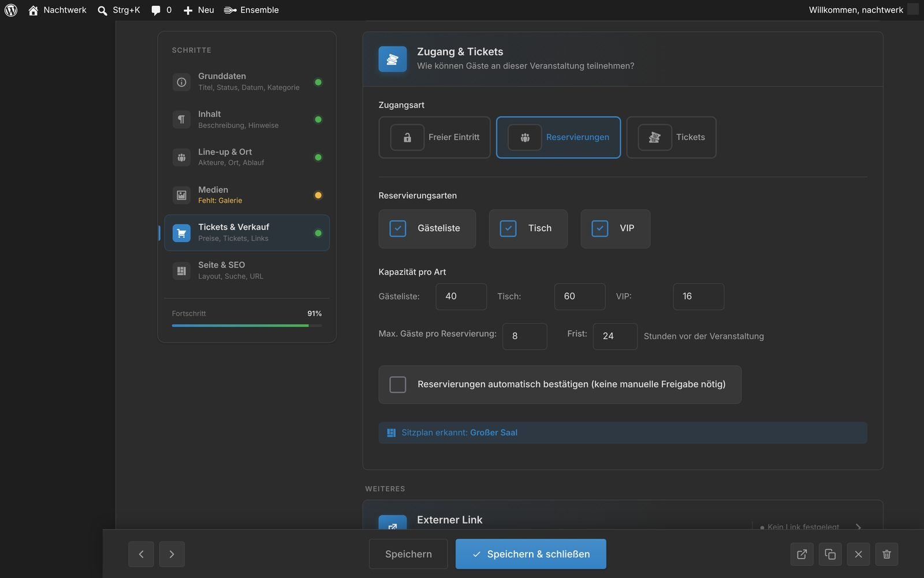Screen dimensions: 924x578
Task: Click Gästeliste capacity field
Action: click(x=461, y=297)
